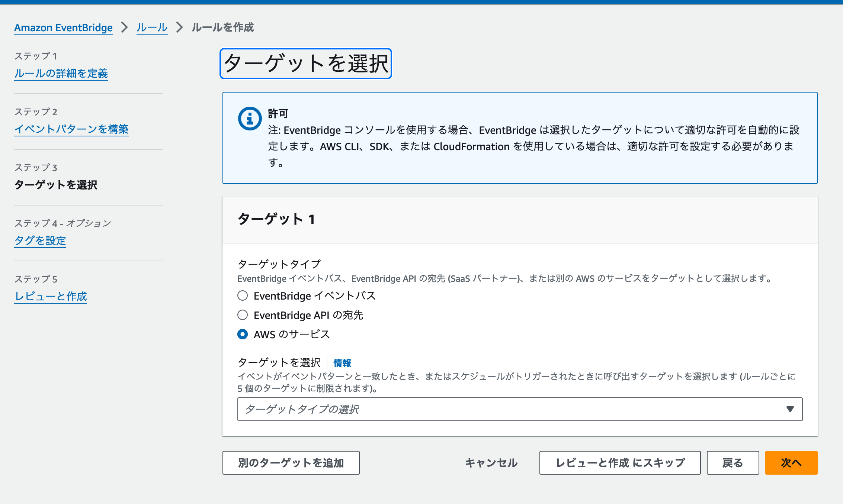Open step 4 タグを設定

[x=40, y=240]
